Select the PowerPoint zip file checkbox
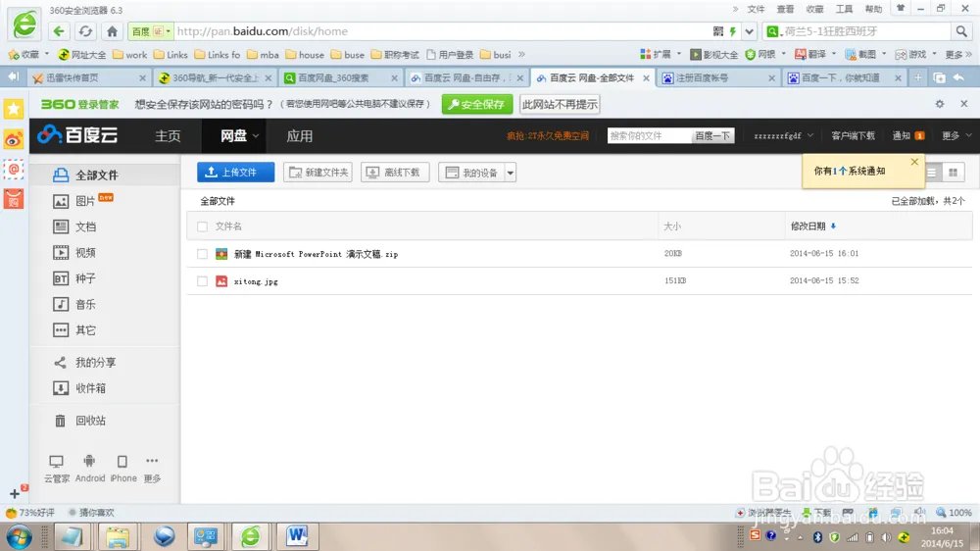The height and width of the screenshot is (551, 980). tap(202, 254)
